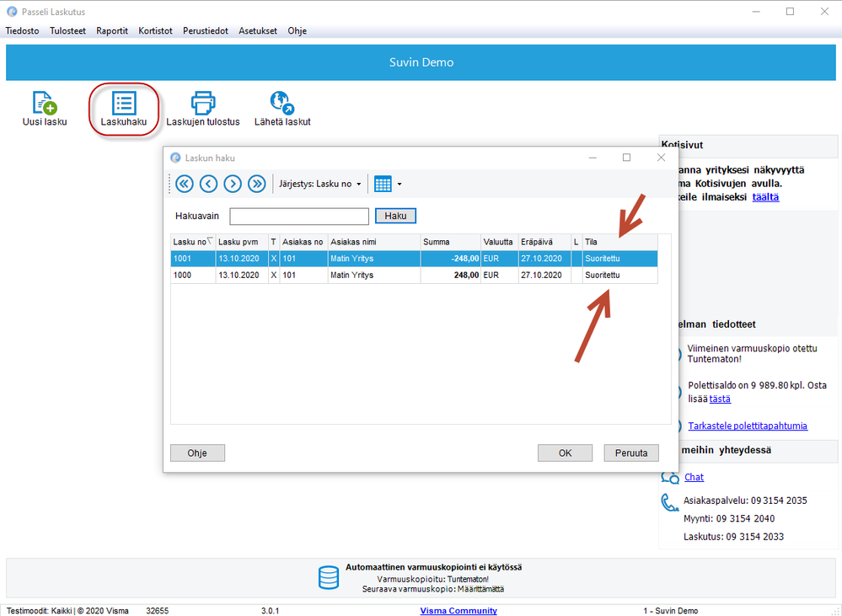Open Tarkastele polettitapahtumia link
Screen dimensions: 842x616
click(748, 426)
